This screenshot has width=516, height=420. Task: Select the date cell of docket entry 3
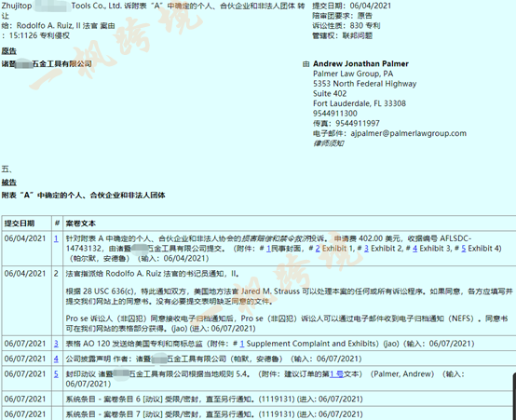[x=25, y=344]
